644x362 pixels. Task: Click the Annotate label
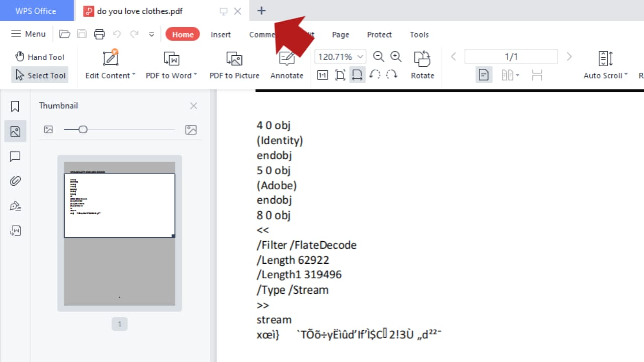(287, 75)
